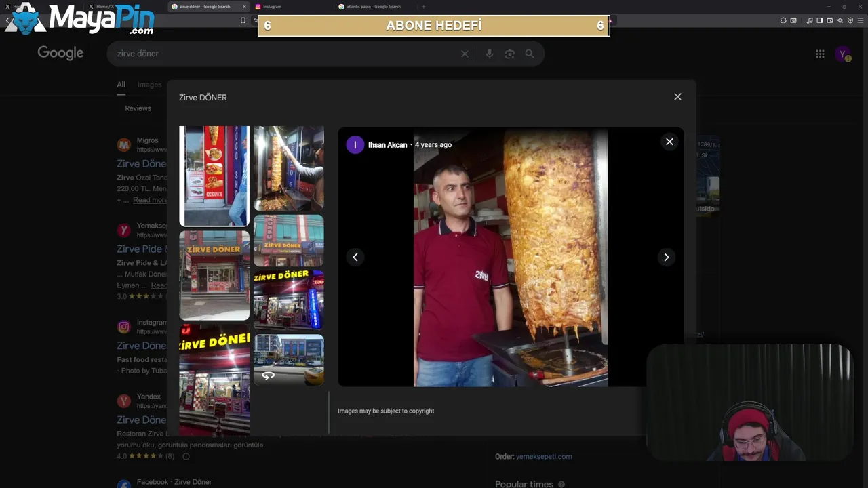This screenshot has height=488, width=868.
Task: Click info icon beside Yandex 4.0 rating
Action: click(x=186, y=457)
